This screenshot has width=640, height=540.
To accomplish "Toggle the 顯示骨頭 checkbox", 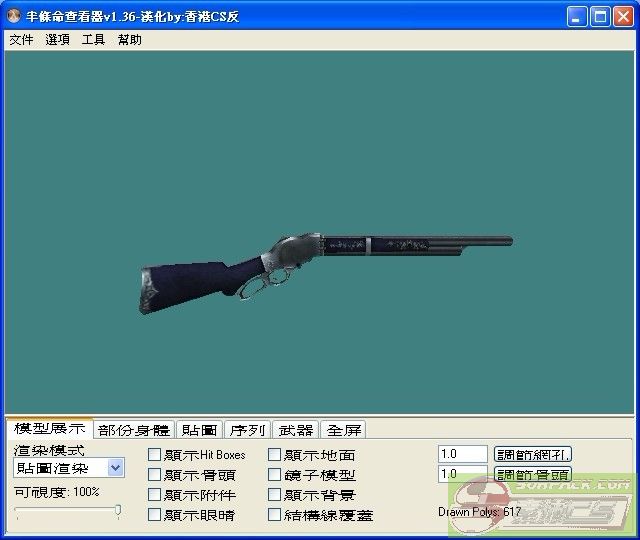I will point(155,475).
